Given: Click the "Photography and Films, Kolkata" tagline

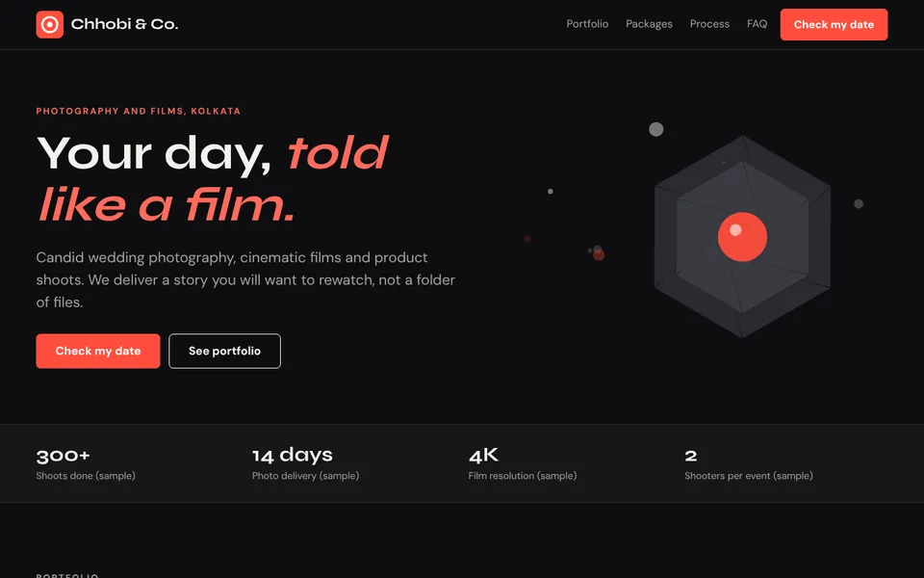Looking at the screenshot, I should [x=139, y=111].
